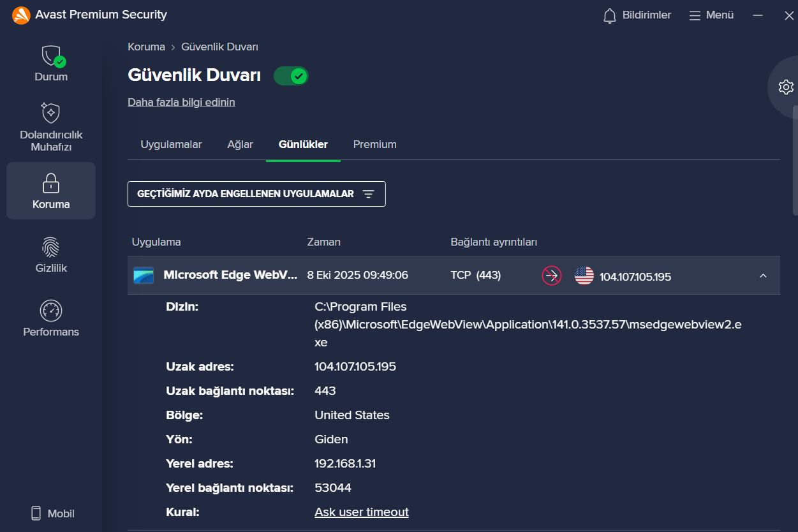Open the 'Ask user timeout' rule link
The image size is (798, 532).
361,512
